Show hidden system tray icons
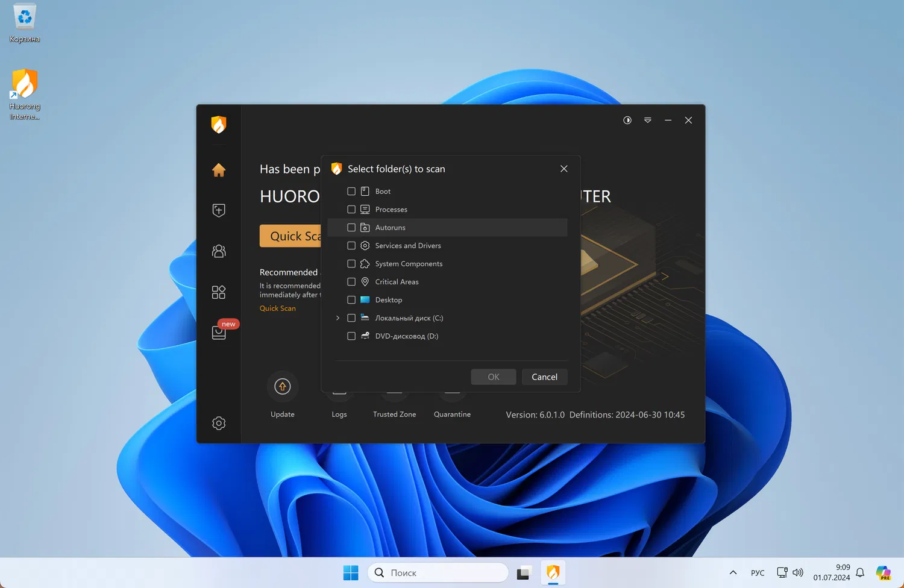This screenshot has height=588, width=904. tap(733, 573)
